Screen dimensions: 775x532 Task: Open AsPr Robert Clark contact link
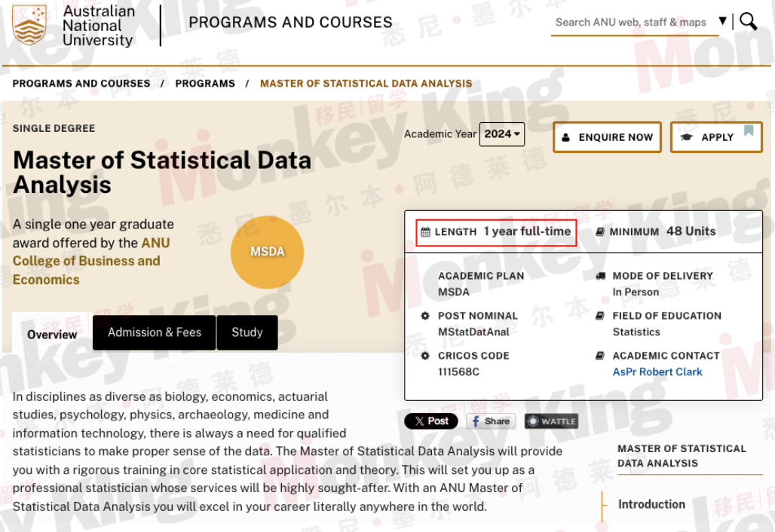[x=657, y=372]
